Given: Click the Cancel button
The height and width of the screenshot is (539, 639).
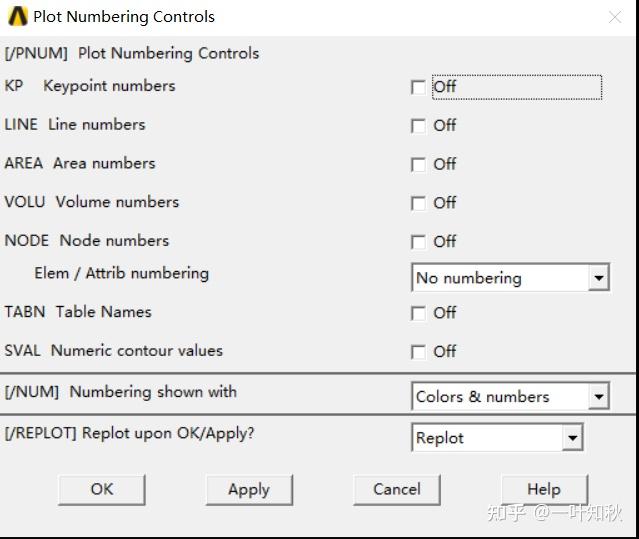Looking at the screenshot, I should point(397,489).
